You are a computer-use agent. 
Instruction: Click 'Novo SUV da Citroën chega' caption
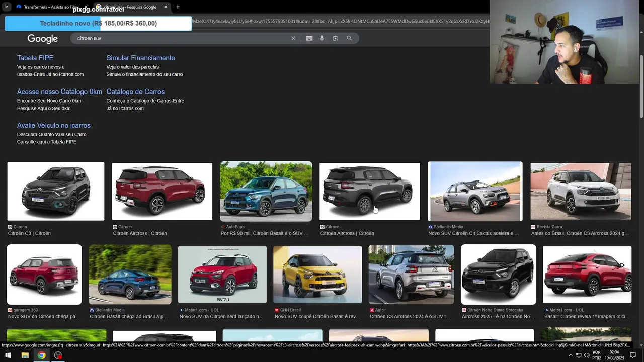coord(44,317)
